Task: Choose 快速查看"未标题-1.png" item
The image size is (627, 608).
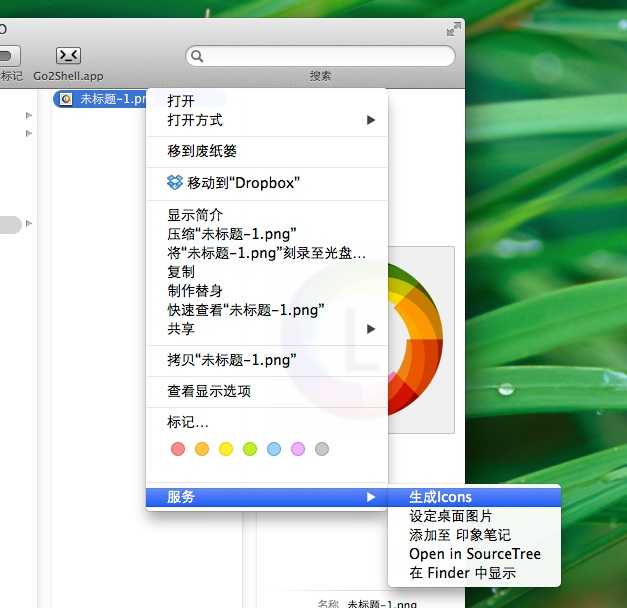Action: [x=267, y=310]
